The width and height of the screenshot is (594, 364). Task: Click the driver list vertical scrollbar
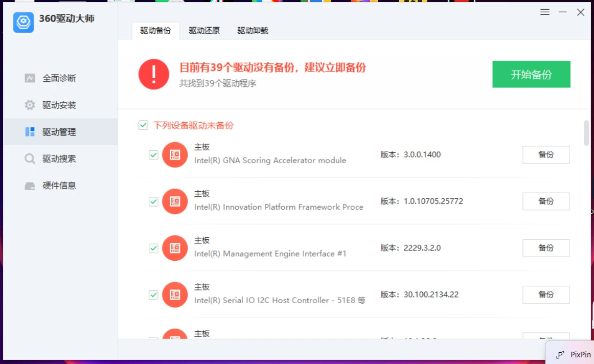586,133
